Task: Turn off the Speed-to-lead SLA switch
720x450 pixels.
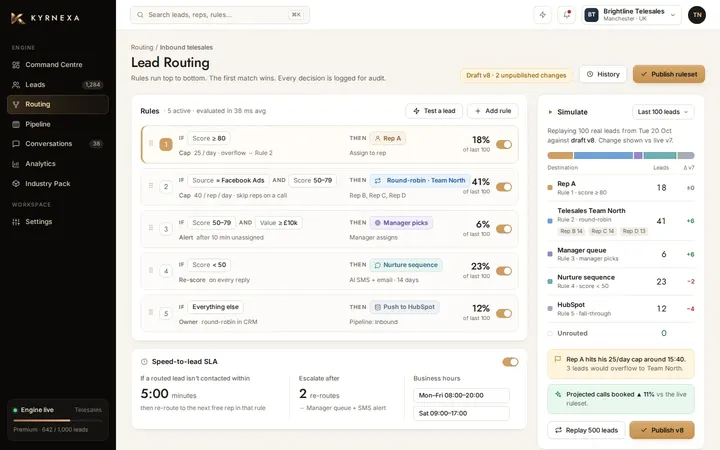Action: (510, 362)
